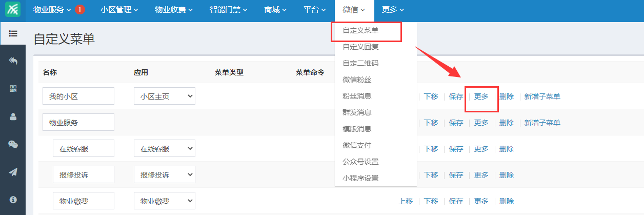The width and height of the screenshot is (644, 215).
Task: Click 保存 in the 在线客服 row
Action: [x=456, y=149]
